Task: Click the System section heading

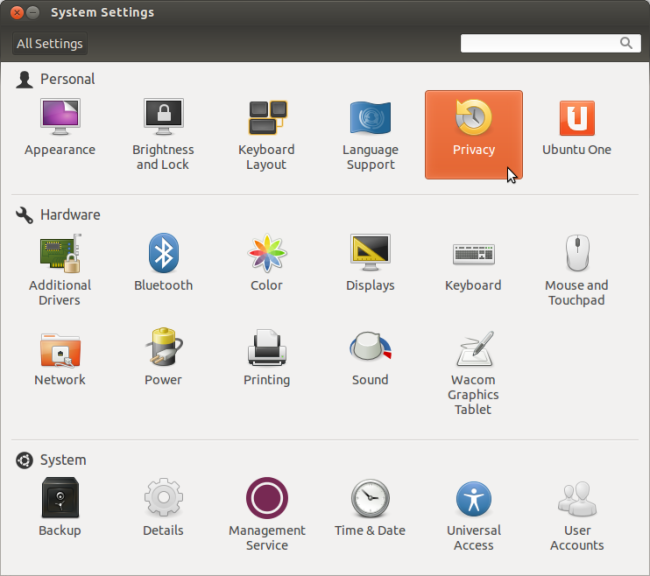Action: click(63, 460)
